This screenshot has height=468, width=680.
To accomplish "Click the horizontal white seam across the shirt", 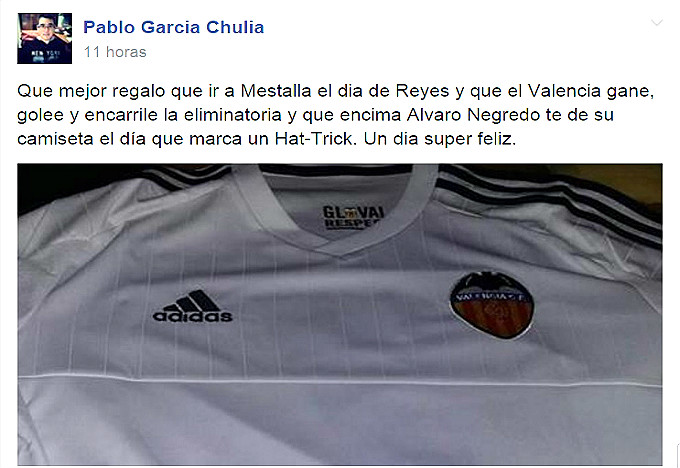I will pos(340,380).
